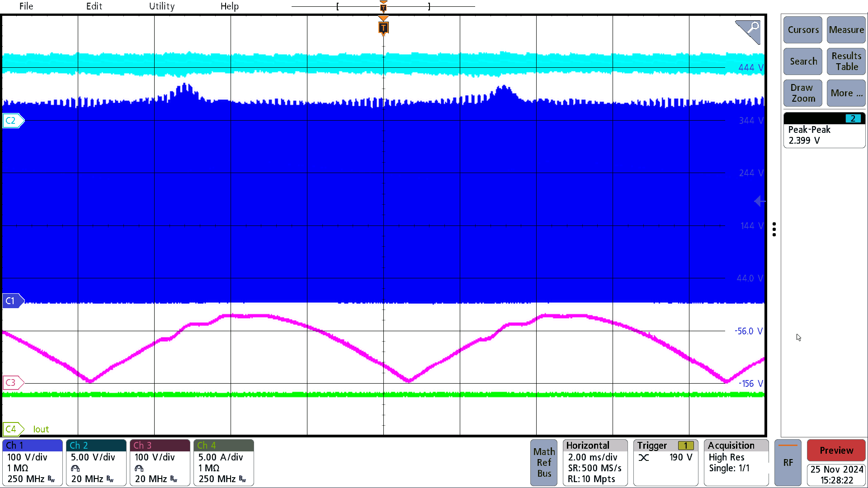Click the Measure button

tap(846, 30)
